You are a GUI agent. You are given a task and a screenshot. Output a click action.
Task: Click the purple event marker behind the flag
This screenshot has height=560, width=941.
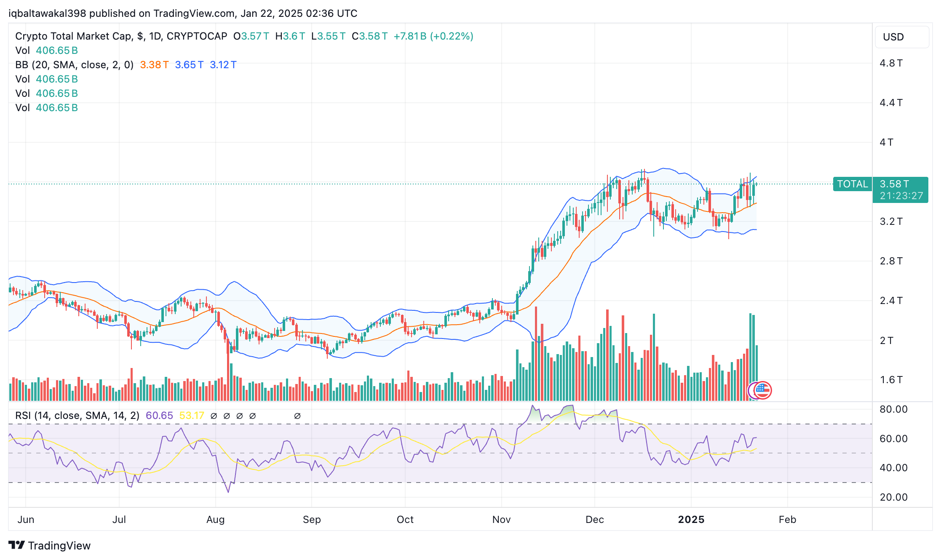point(751,391)
